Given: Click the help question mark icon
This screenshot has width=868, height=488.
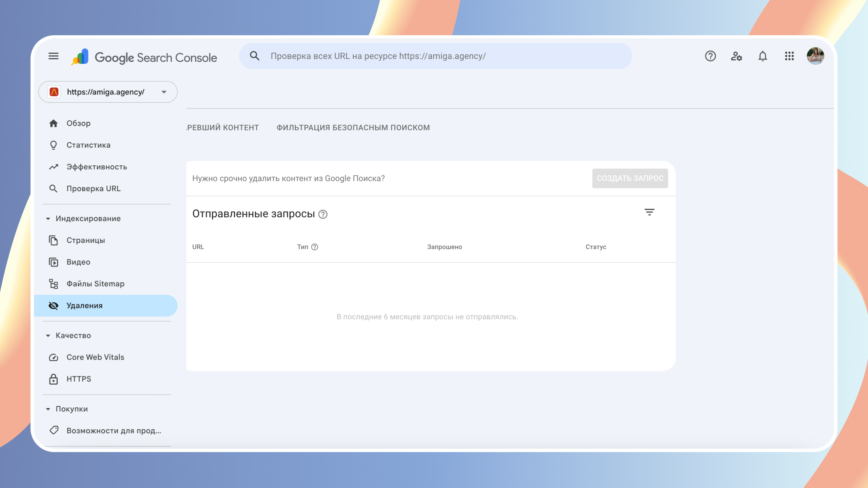Looking at the screenshot, I should [x=710, y=56].
